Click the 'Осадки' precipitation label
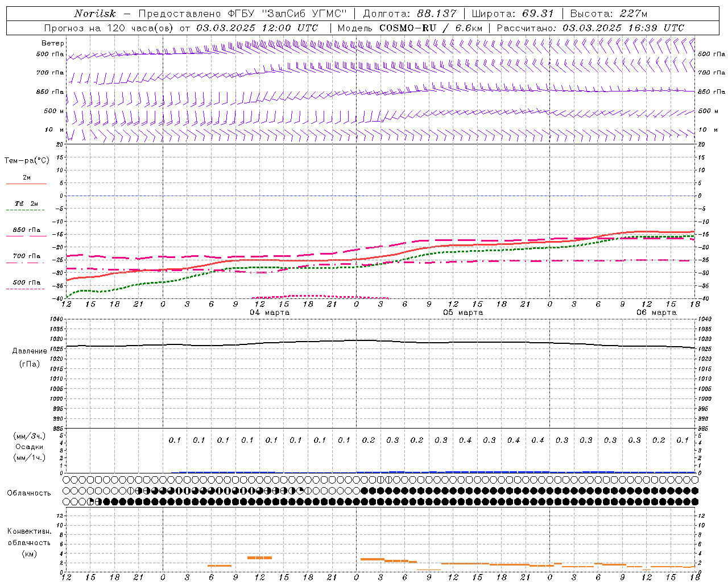Screen dimensions: 728x582 pos(29,447)
